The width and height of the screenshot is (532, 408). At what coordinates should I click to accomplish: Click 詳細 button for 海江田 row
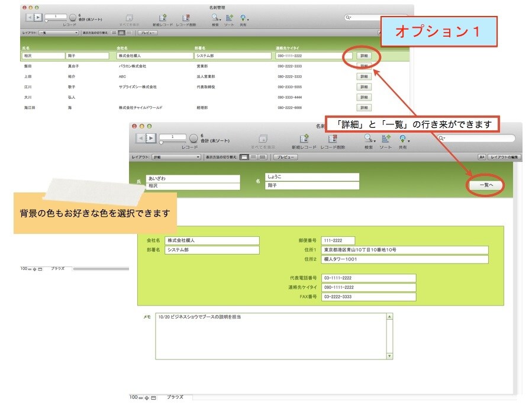point(364,108)
